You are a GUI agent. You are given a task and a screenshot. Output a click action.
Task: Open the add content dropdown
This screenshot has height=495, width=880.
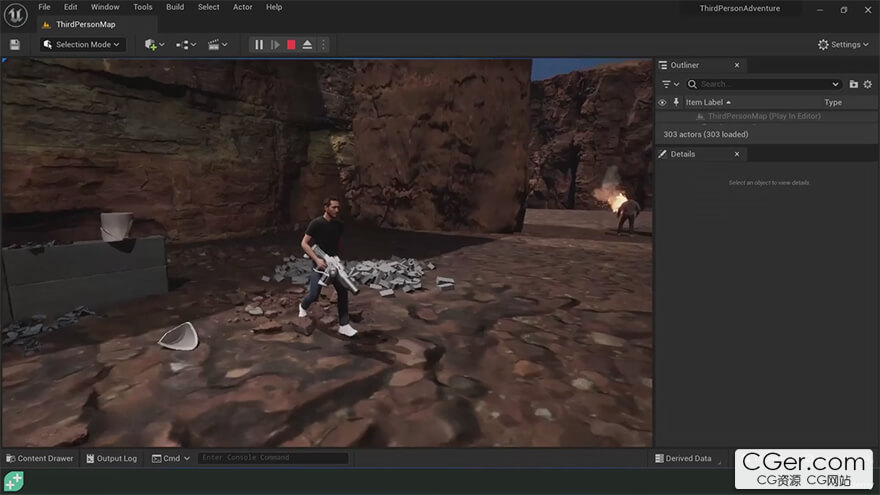click(154, 44)
